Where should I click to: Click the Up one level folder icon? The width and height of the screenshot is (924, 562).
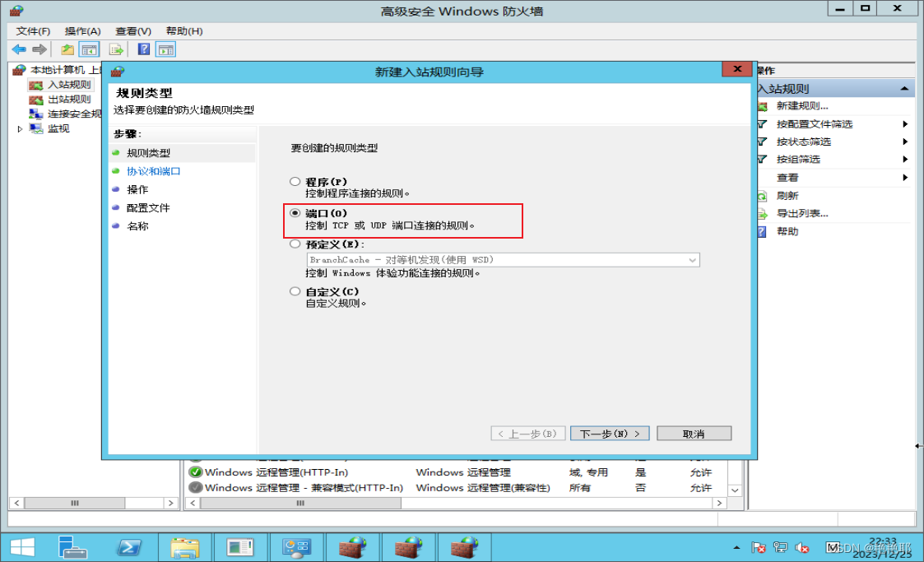point(67,49)
